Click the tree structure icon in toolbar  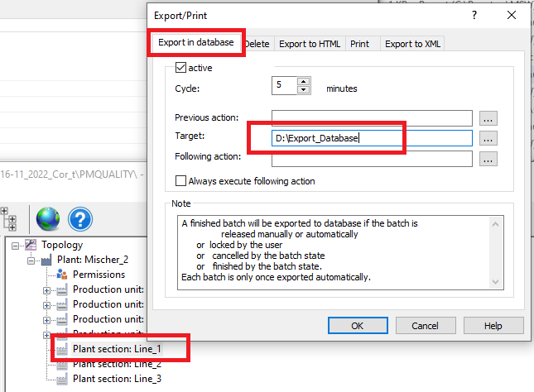pos(11,218)
